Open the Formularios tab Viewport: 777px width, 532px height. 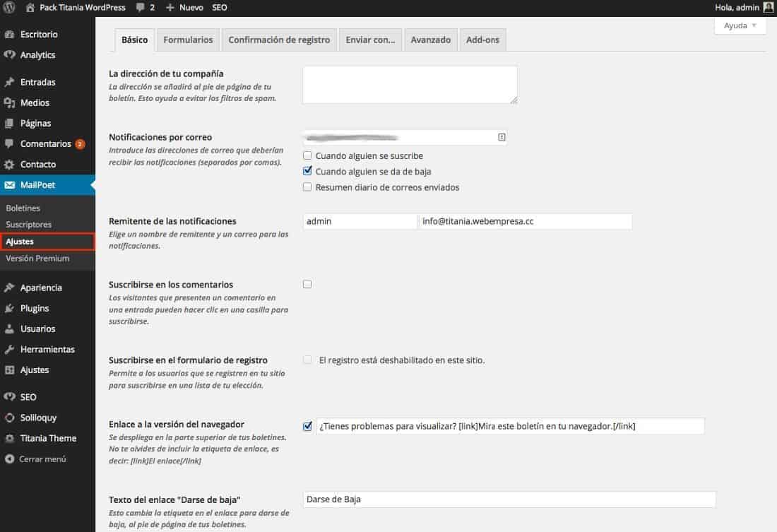coord(188,40)
